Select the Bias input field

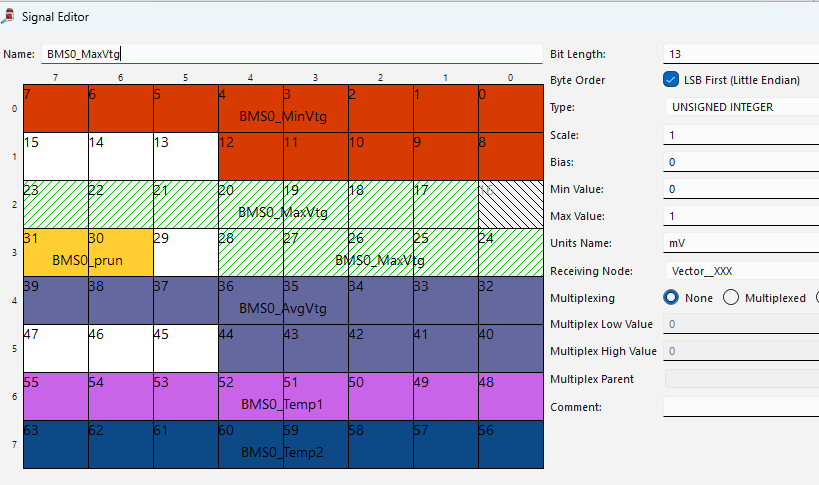pyautogui.click(x=740, y=162)
